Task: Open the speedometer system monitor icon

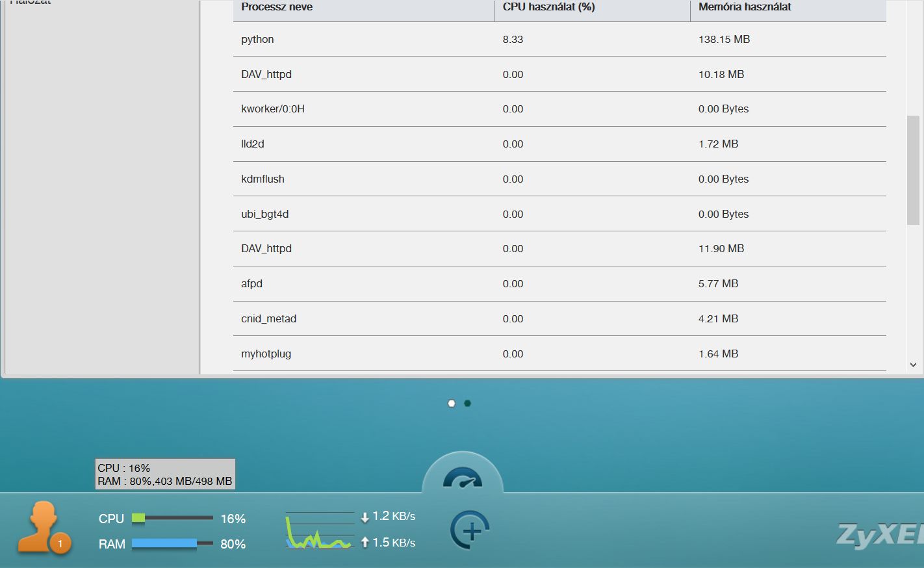Action: (463, 478)
